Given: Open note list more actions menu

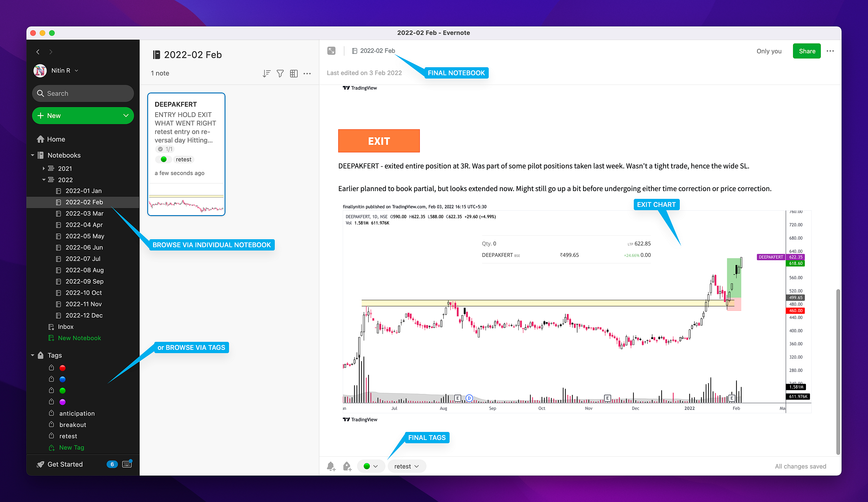Looking at the screenshot, I should tap(307, 73).
